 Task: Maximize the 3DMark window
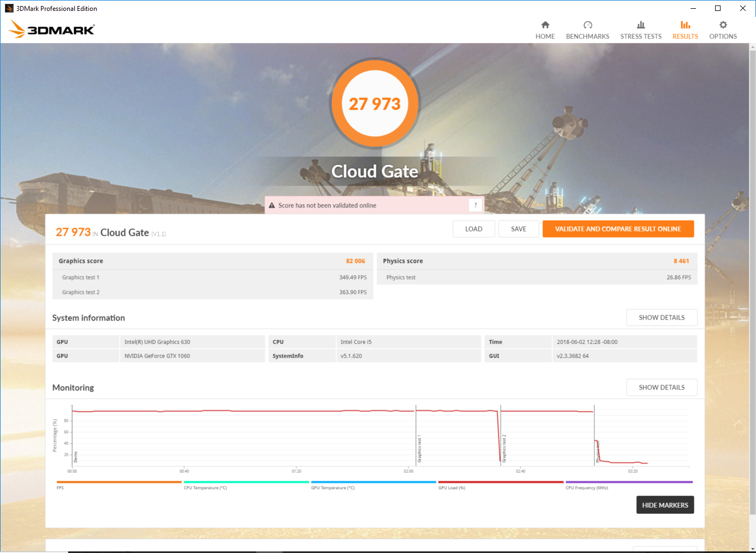click(718, 8)
